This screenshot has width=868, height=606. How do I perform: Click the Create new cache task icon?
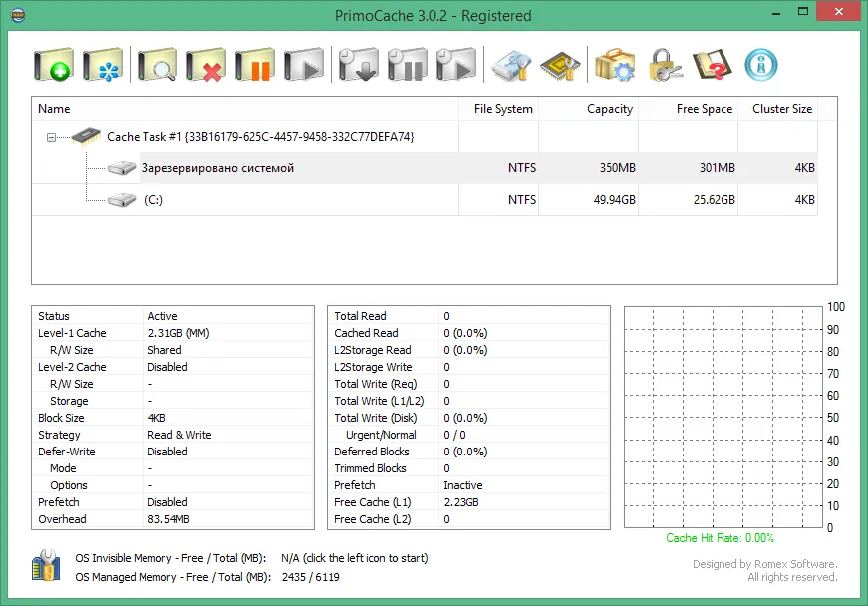point(53,65)
